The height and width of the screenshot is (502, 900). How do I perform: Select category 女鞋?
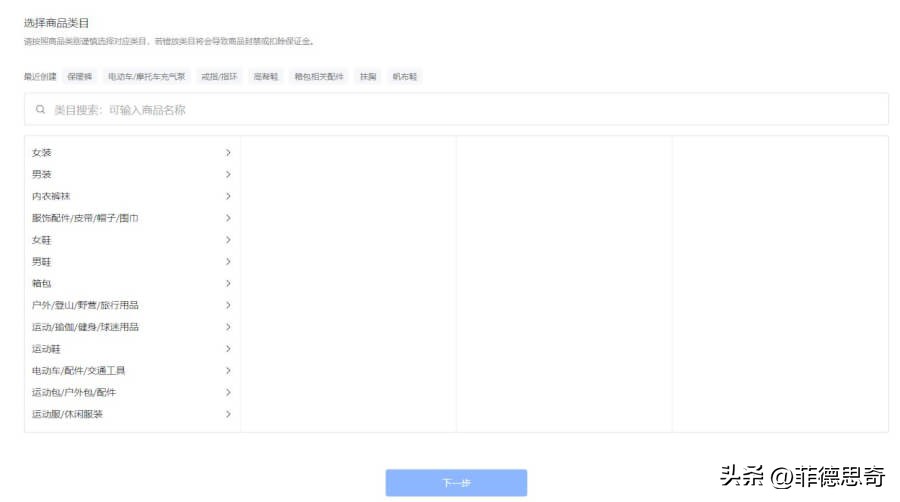132,240
